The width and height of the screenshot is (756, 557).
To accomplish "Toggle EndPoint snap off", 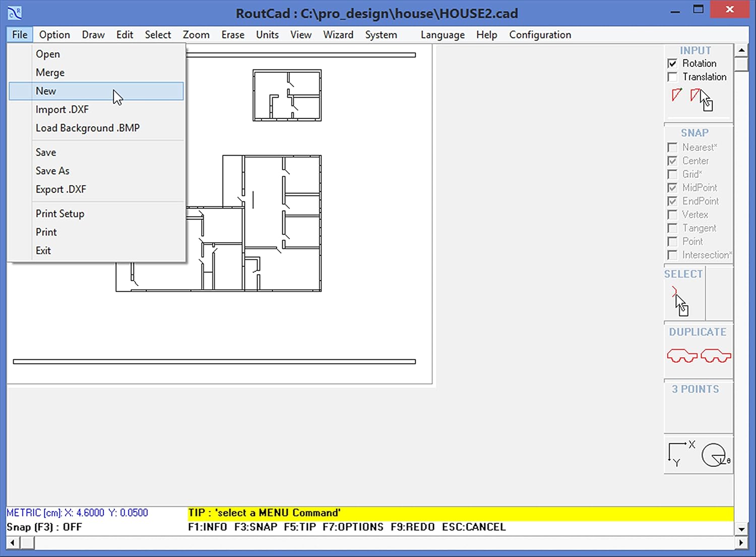I will pyautogui.click(x=673, y=201).
